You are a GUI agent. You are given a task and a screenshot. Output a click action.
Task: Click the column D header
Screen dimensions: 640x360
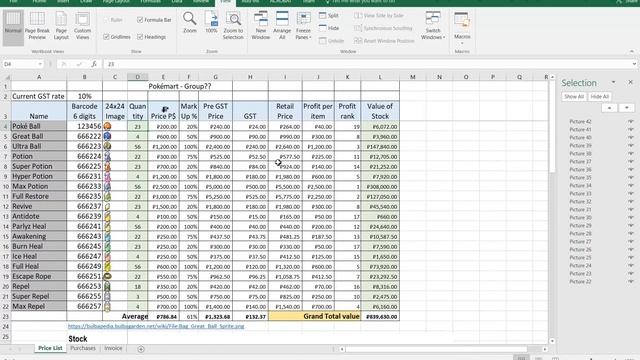point(138,77)
